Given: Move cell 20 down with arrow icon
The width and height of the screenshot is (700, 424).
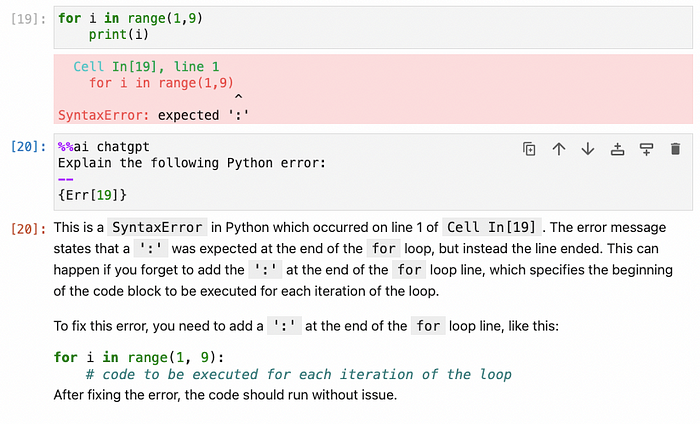Looking at the screenshot, I should click(588, 149).
